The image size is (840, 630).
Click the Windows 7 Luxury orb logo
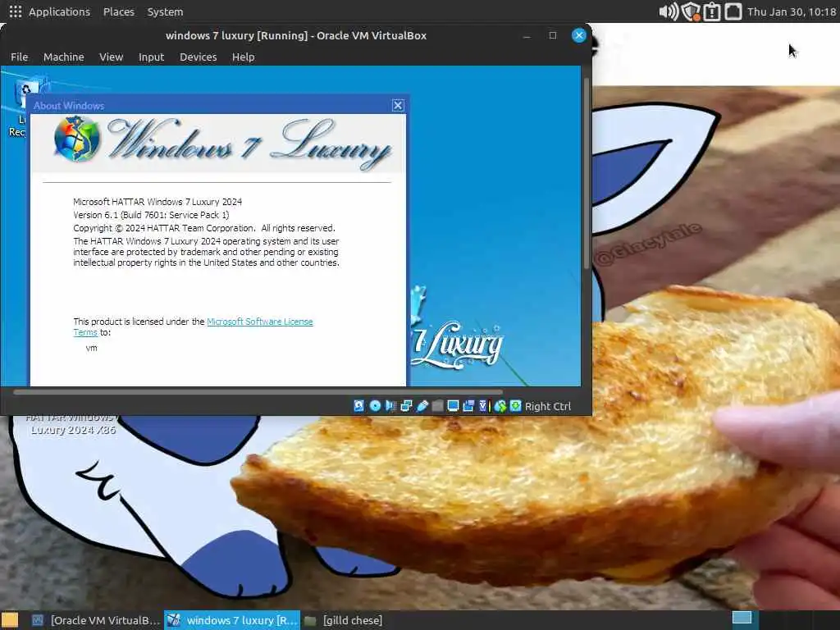[76, 139]
